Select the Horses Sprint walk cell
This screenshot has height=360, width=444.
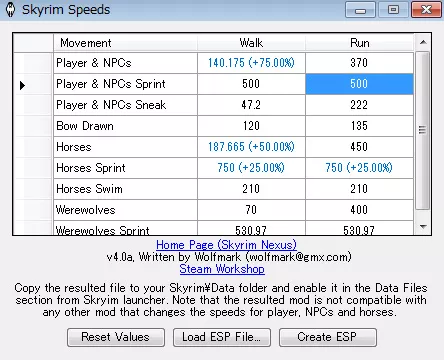(x=251, y=168)
